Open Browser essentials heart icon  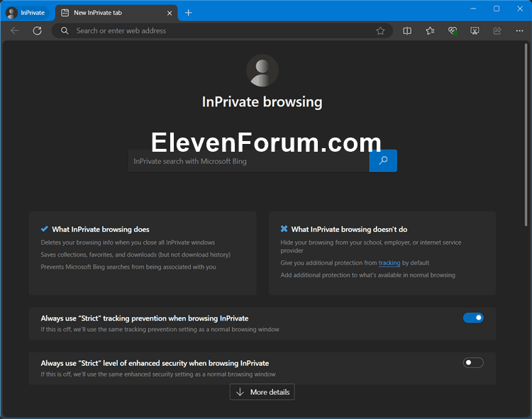[453, 31]
